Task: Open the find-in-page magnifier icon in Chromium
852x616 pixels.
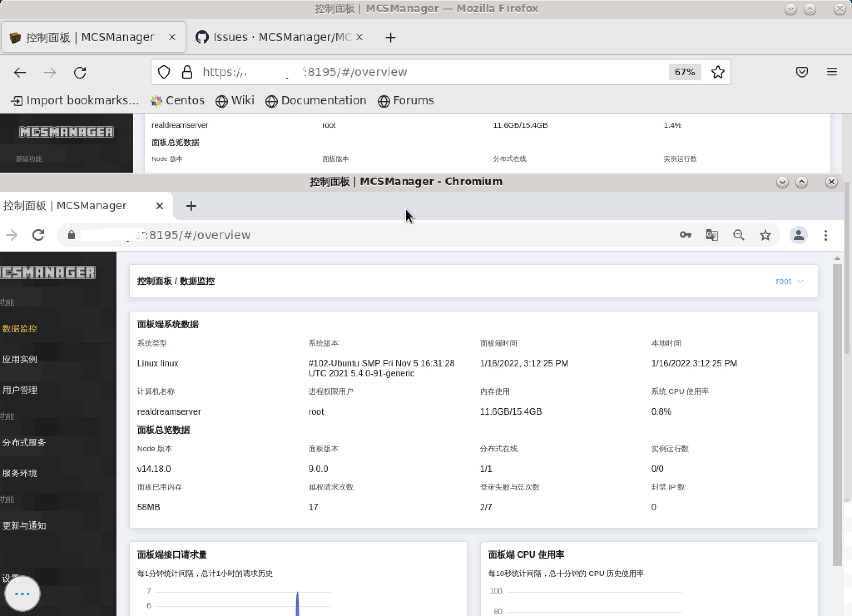Action: click(x=739, y=235)
